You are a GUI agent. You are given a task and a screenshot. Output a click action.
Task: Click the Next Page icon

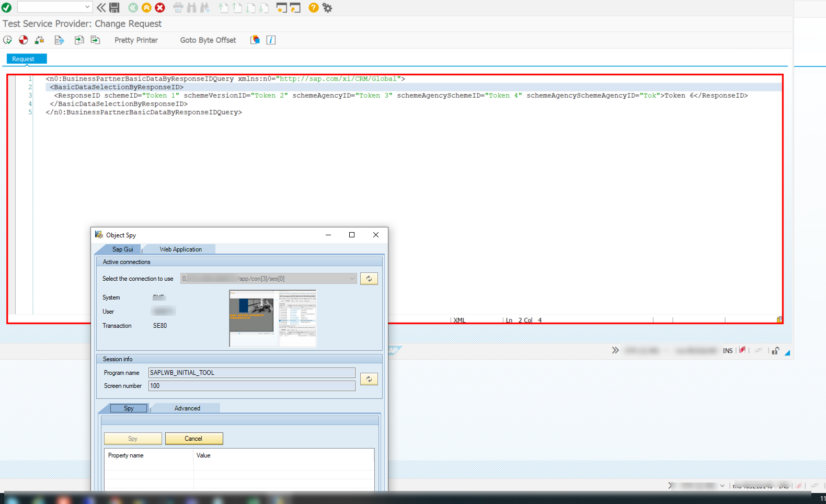[250, 8]
